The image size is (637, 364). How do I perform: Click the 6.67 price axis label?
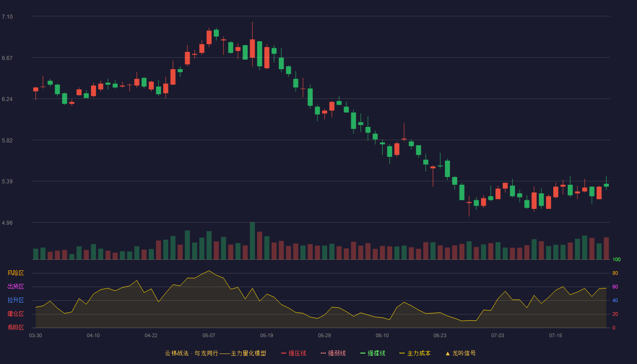click(x=7, y=58)
